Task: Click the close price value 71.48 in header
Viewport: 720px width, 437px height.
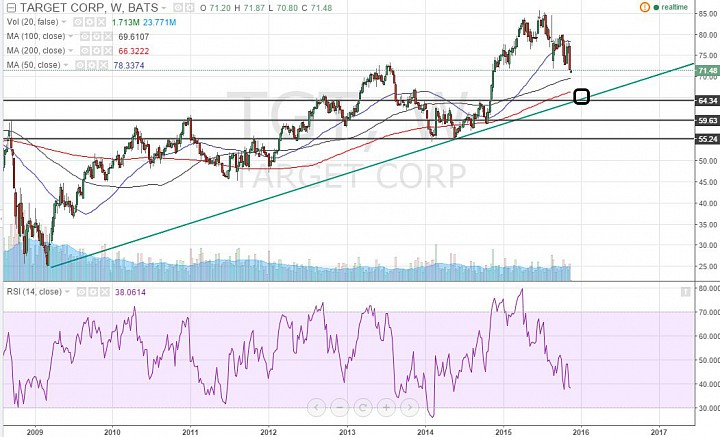Action: click(321, 8)
